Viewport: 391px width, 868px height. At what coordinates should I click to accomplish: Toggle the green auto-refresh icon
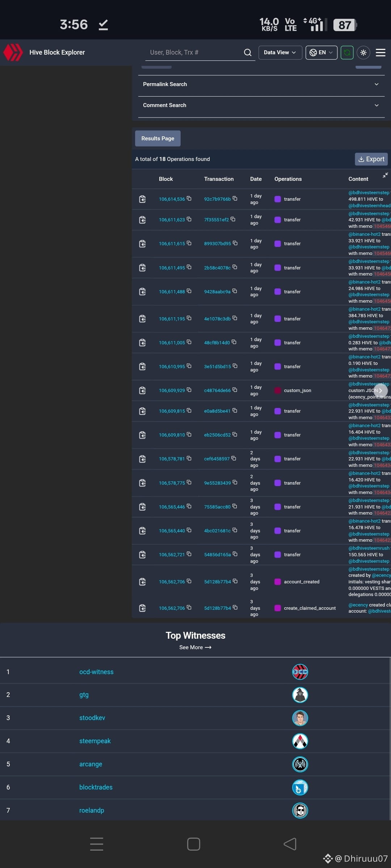[347, 52]
